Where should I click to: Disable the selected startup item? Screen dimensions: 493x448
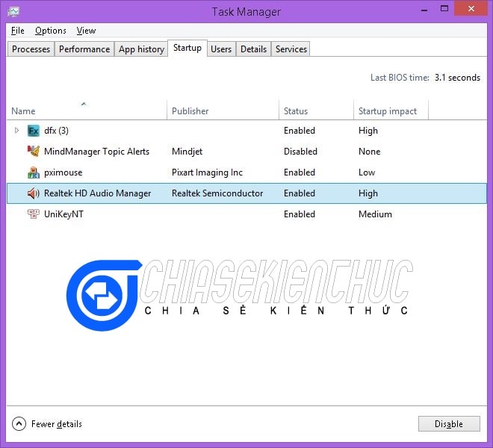click(x=449, y=424)
